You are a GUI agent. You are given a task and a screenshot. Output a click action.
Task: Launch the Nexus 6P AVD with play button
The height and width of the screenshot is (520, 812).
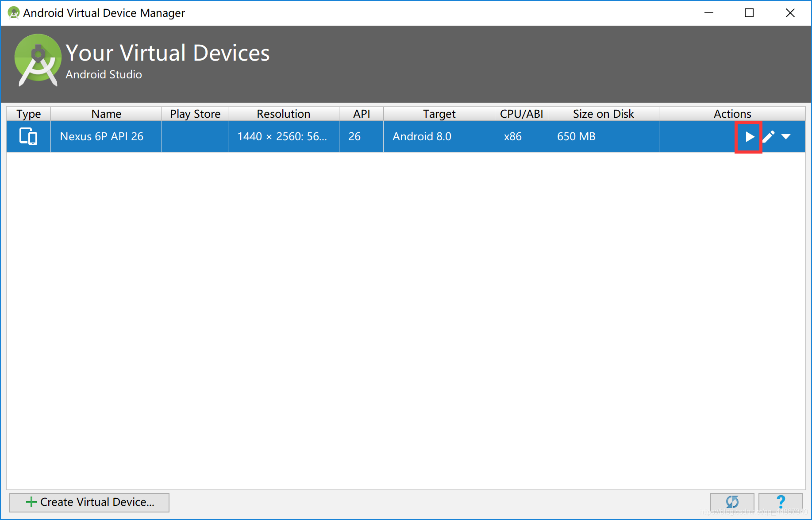[x=749, y=137]
